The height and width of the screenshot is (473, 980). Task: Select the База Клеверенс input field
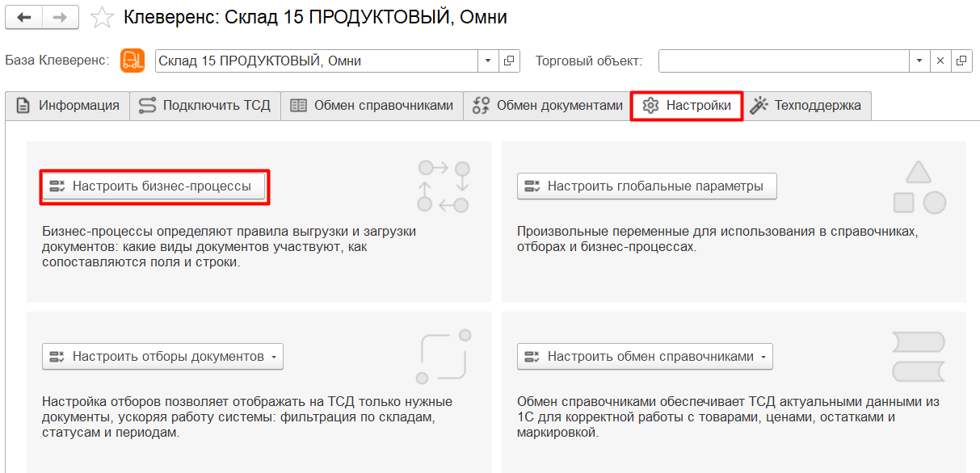317,61
